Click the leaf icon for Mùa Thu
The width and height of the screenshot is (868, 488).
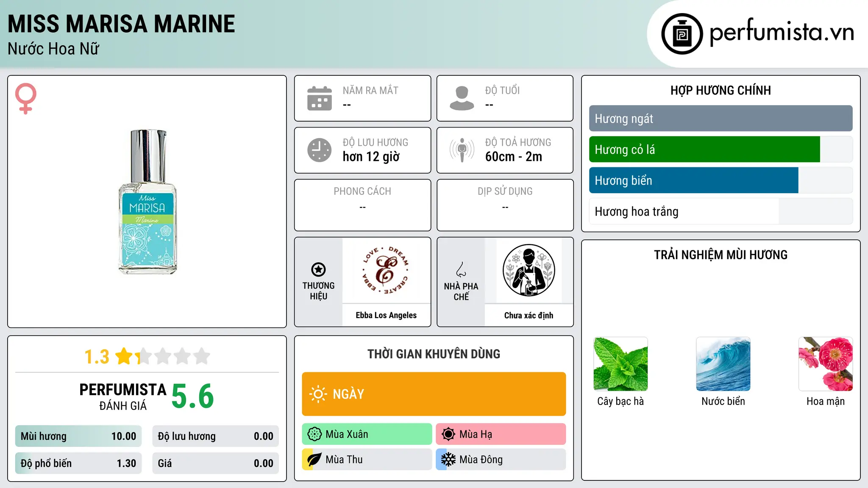coord(314,460)
